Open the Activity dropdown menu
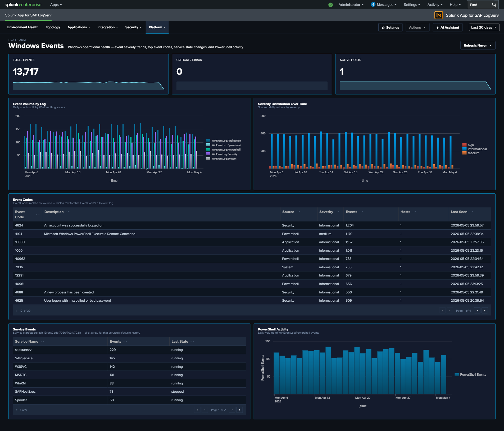The image size is (504, 431). pos(435,5)
